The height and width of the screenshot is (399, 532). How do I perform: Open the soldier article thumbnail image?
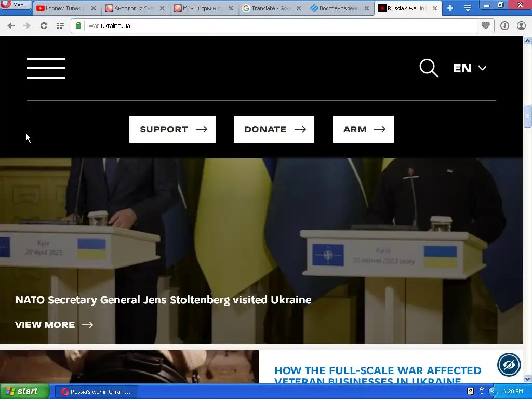pyautogui.click(x=129, y=367)
